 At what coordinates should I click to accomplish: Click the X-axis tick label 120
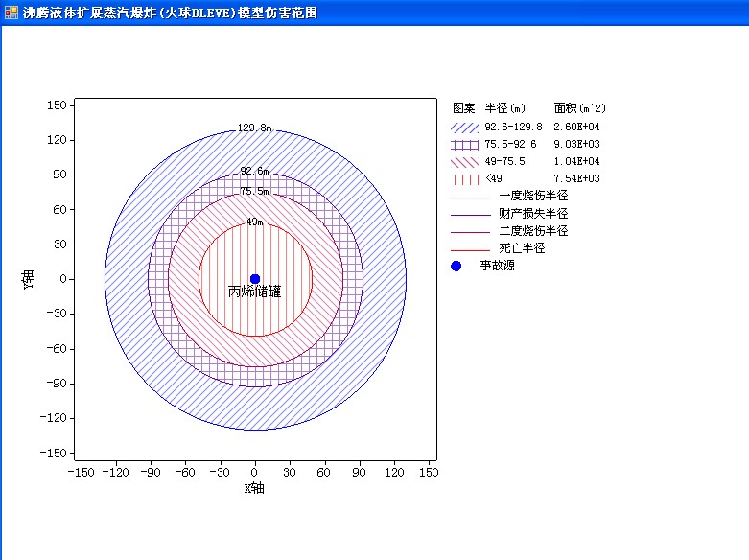394,472
